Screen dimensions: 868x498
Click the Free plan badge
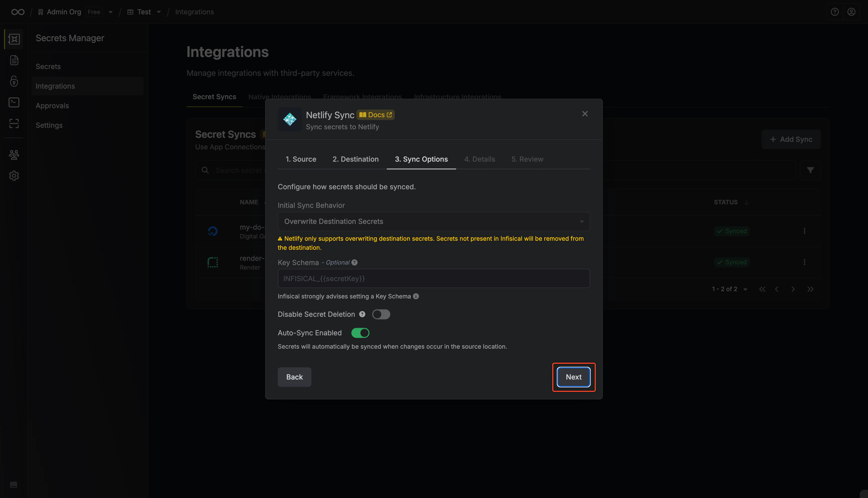pos(94,12)
